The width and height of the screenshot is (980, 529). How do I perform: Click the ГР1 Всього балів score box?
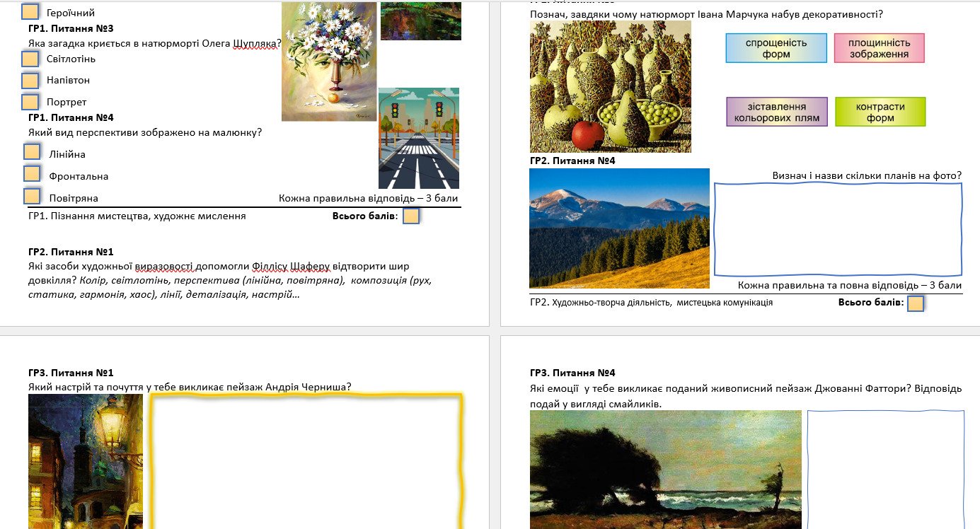click(x=411, y=216)
